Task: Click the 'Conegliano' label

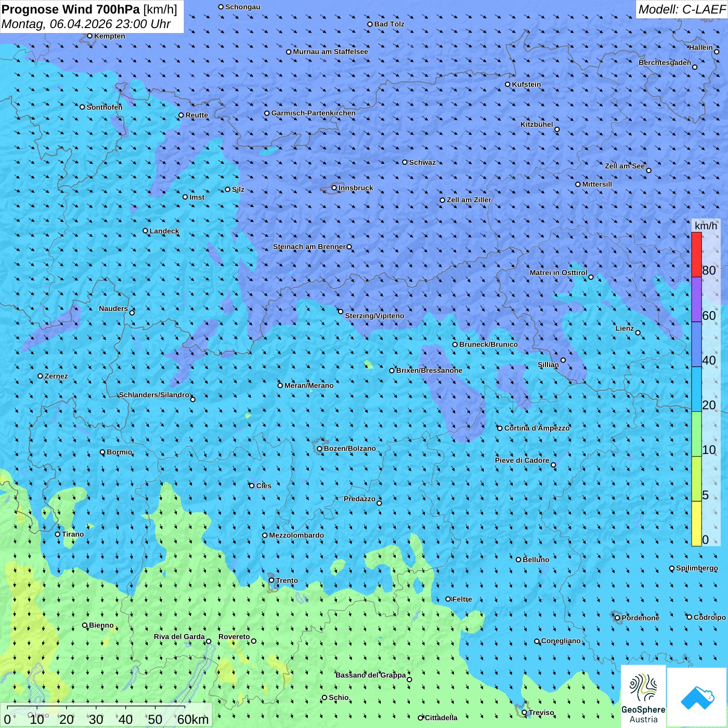Action: pyautogui.click(x=561, y=641)
